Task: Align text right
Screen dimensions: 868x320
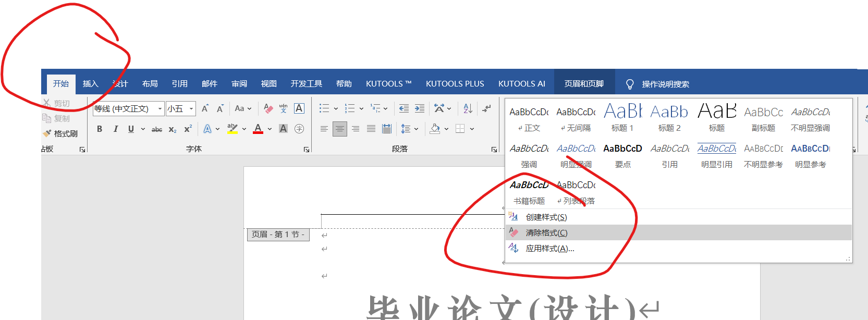Action: (x=356, y=129)
